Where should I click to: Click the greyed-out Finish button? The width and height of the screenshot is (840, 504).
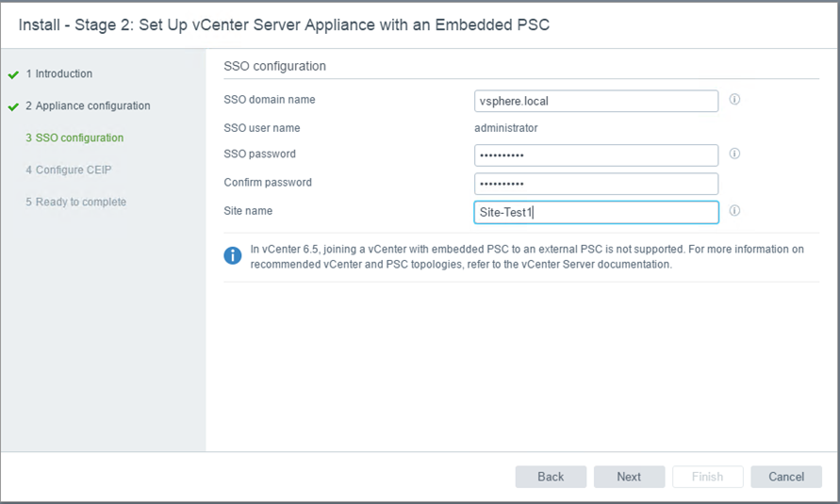707,477
